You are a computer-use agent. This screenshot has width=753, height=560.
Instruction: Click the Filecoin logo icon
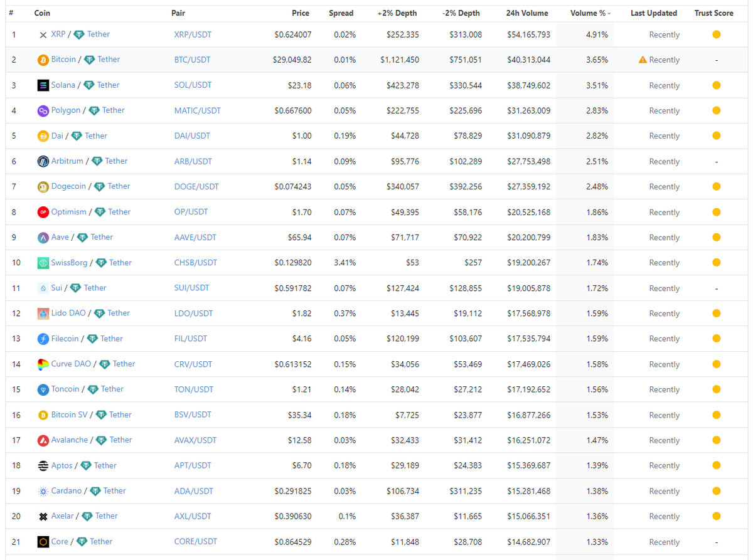pos(43,339)
